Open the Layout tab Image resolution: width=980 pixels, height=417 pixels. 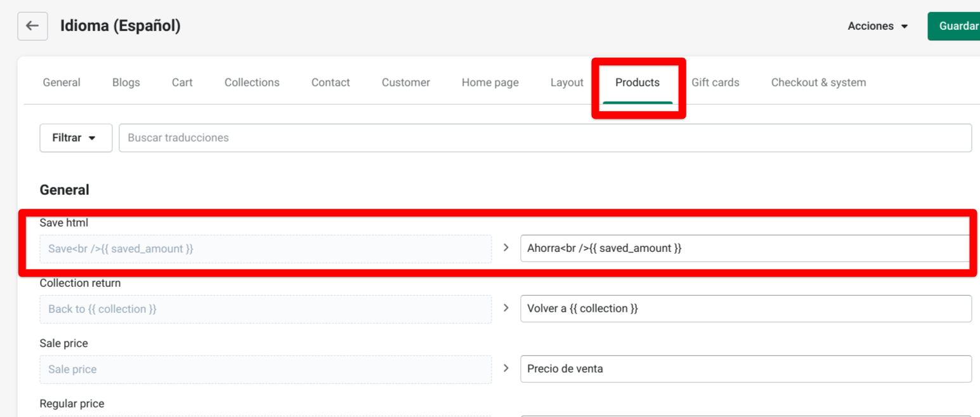coord(567,83)
